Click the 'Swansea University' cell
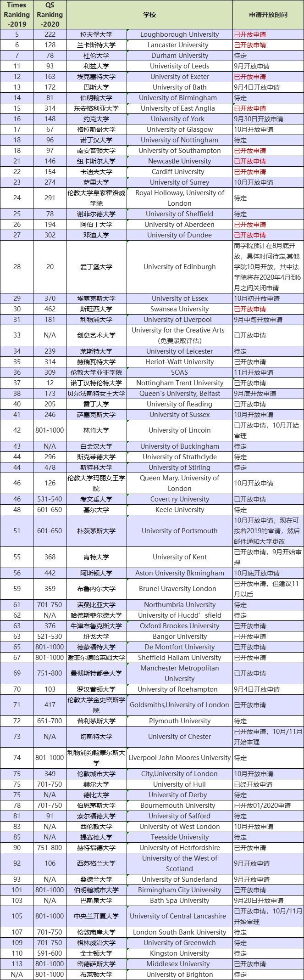 tap(180, 309)
